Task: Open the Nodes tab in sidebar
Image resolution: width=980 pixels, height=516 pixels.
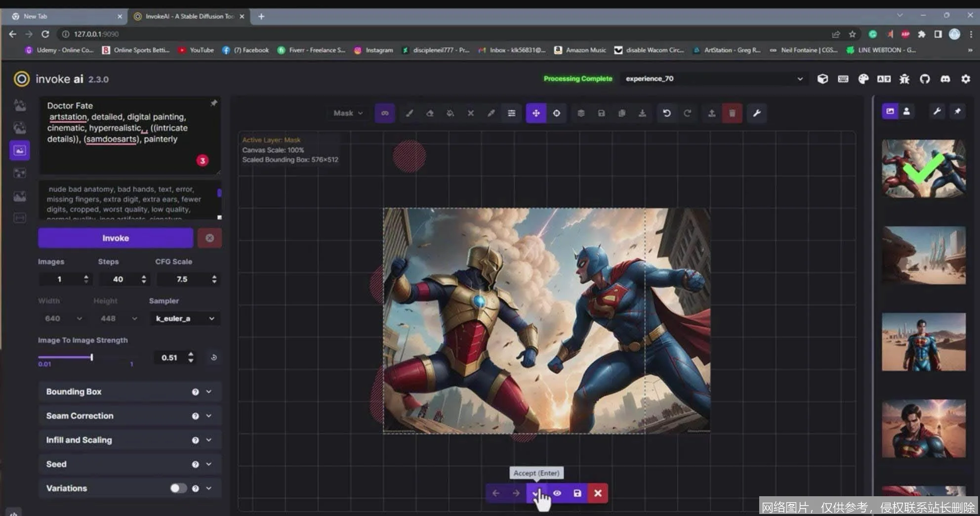Action: [20, 173]
